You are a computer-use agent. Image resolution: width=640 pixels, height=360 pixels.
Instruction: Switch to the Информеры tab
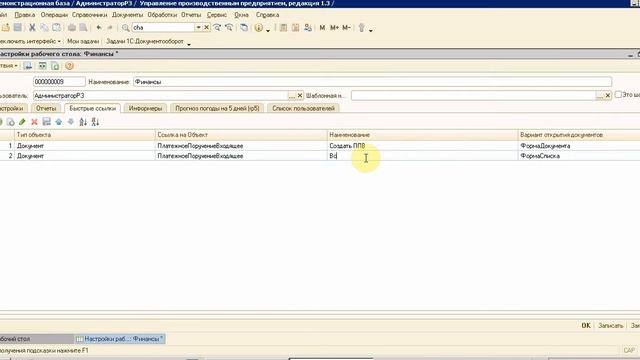(x=145, y=109)
